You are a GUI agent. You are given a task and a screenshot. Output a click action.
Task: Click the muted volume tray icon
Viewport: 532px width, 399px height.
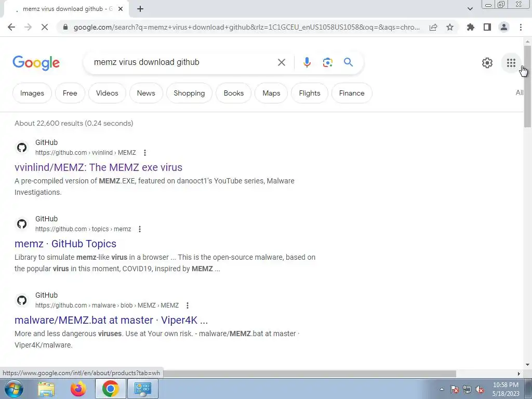point(480,390)
